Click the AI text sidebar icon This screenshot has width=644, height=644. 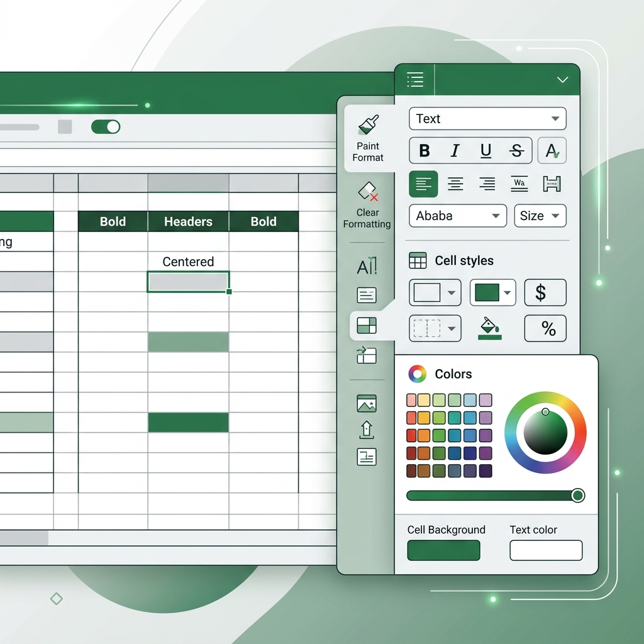367,266
